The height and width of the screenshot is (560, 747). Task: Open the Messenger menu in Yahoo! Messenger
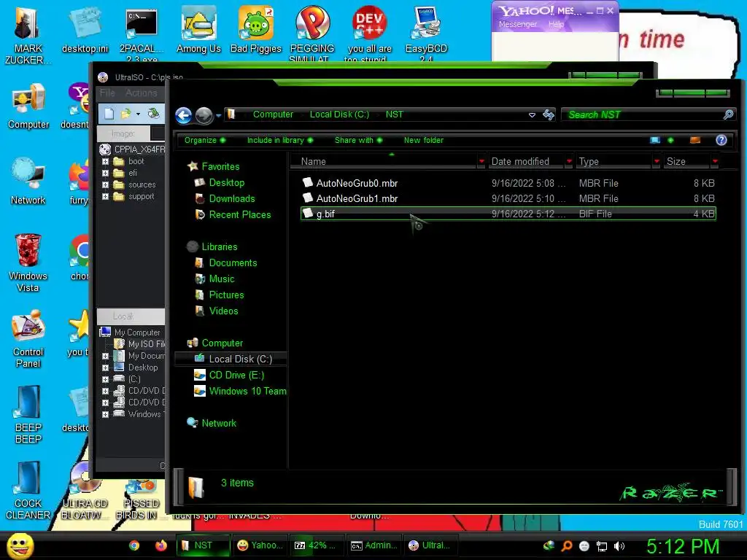point(517,24)
